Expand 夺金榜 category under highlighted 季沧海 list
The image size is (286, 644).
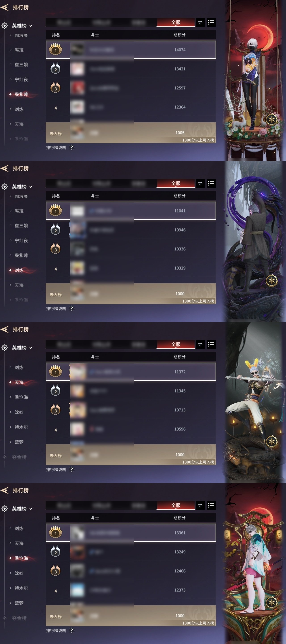pyautogui.click(x=19, y=618)
